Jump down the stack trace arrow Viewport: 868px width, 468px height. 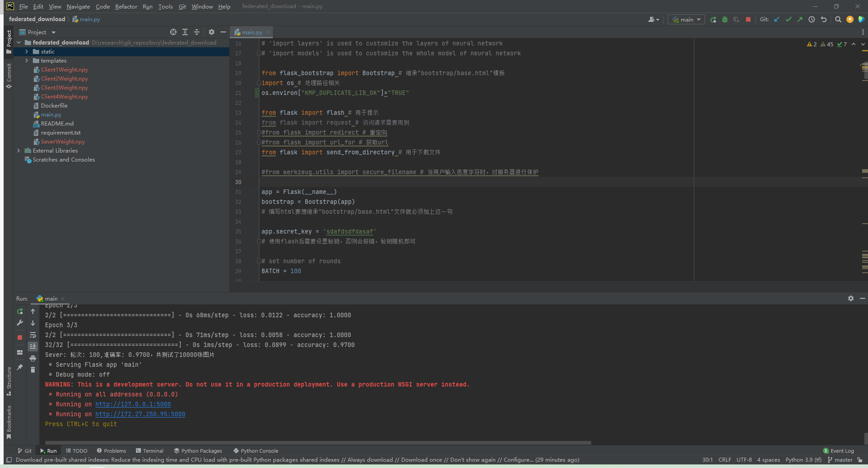pyautogui.click(x=33, y=323)
